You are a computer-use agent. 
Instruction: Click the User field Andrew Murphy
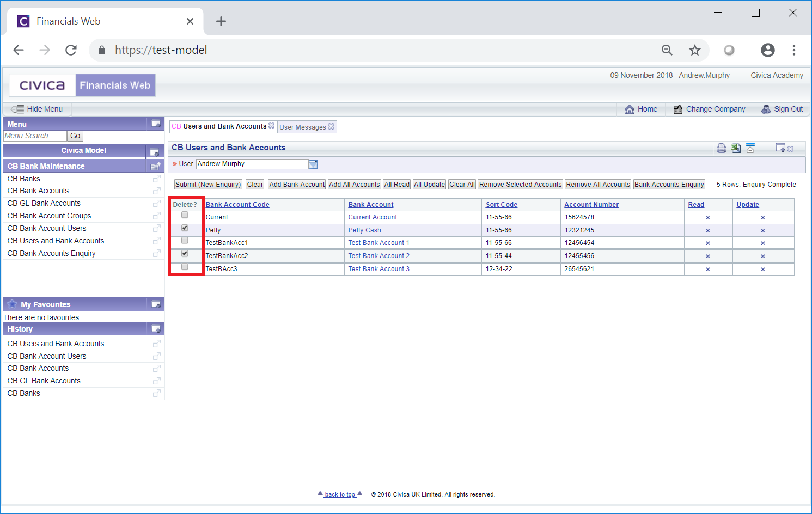click(x=252, y=164)
